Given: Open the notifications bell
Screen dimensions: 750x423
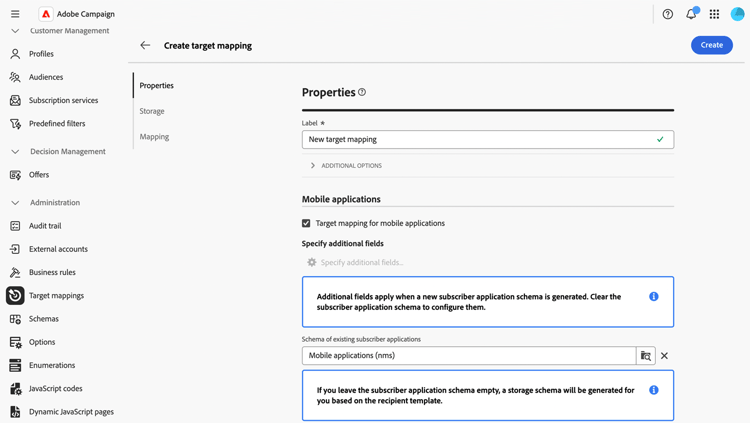Looking at the screenshot, I should tap(692, 14).
